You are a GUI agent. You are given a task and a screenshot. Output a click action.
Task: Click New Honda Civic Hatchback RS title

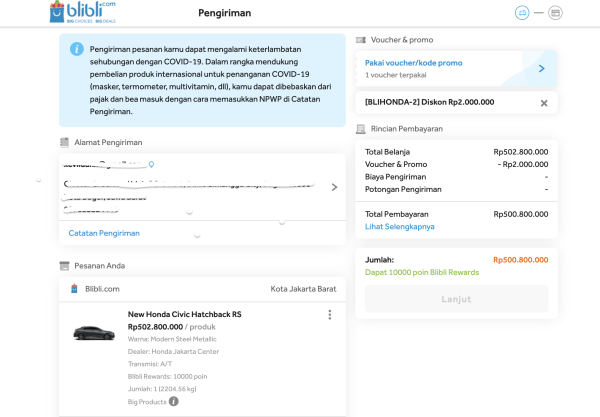pyautogui.click(x=184, y=314)
